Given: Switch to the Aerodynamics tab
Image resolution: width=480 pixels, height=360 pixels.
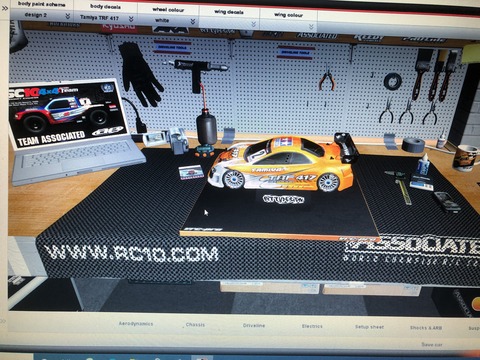Looking at the screenshot, I should click(136, 324).
